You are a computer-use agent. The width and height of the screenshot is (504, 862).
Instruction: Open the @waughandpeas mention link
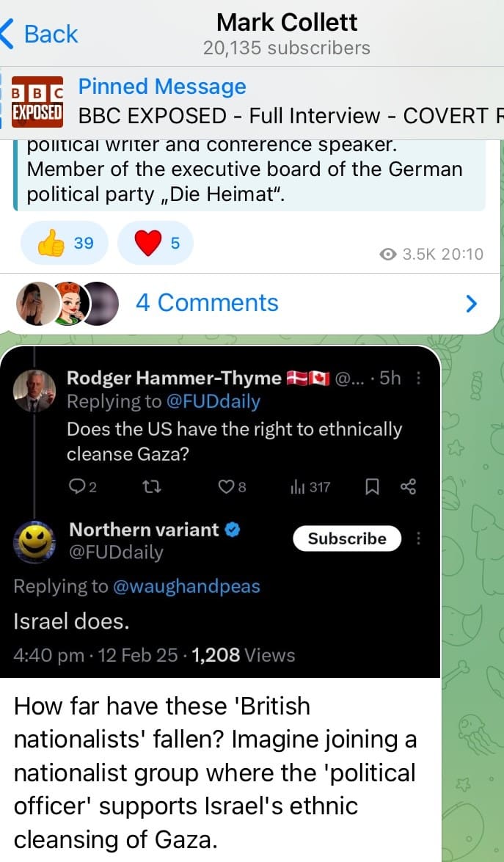186,585
